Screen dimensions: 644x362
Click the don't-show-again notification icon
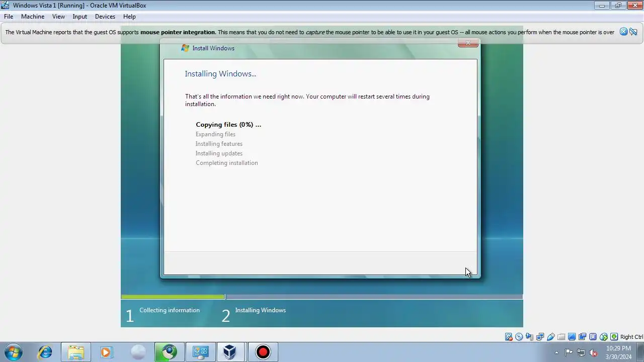(x=633, y=32)
